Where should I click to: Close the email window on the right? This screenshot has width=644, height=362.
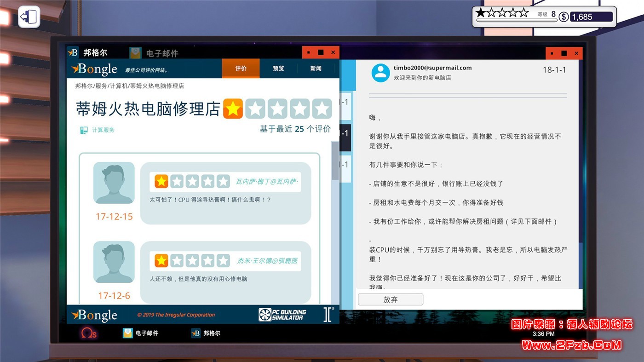point(576,53)
